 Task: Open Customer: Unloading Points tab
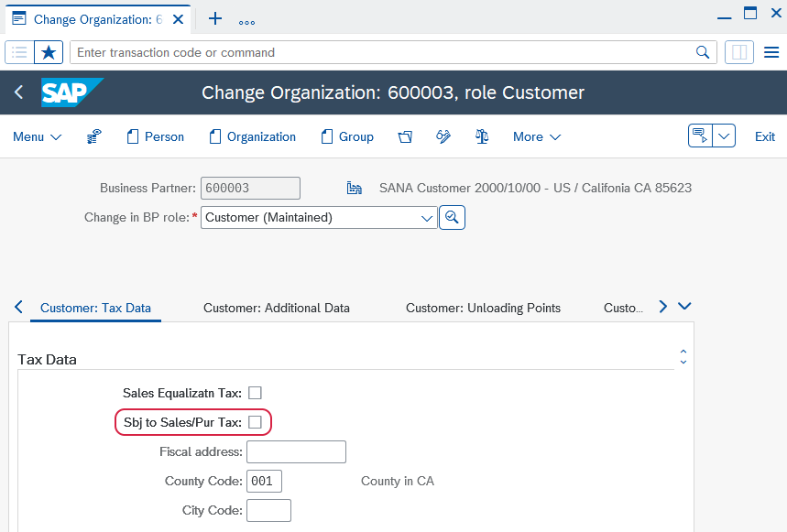[483, 308]
